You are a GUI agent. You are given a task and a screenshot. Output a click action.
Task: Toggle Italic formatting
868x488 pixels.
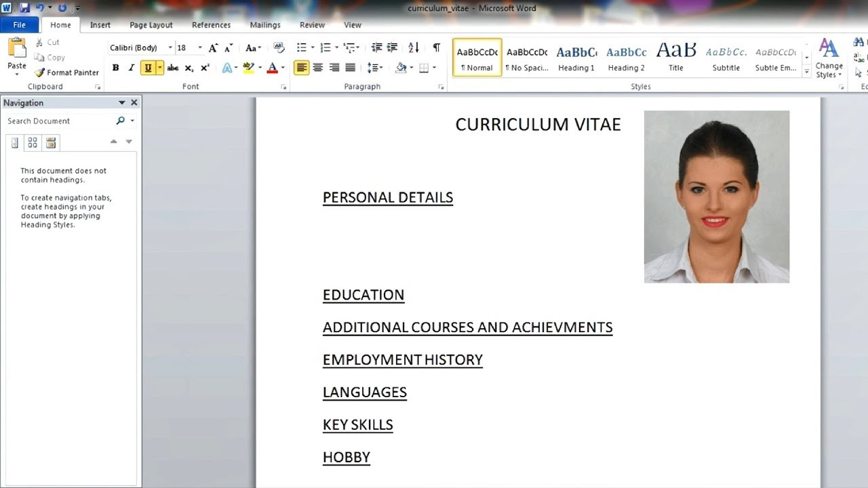tap(132, 68)
